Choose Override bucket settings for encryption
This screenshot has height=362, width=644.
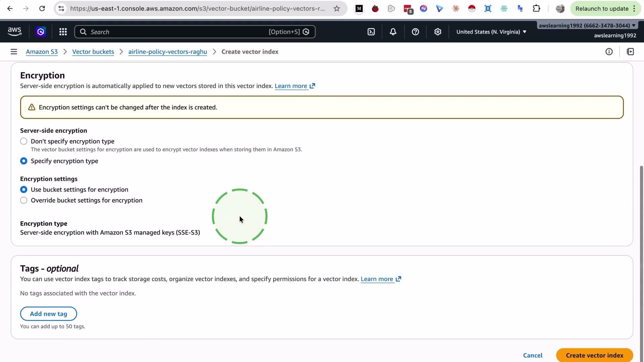point(24,200)
